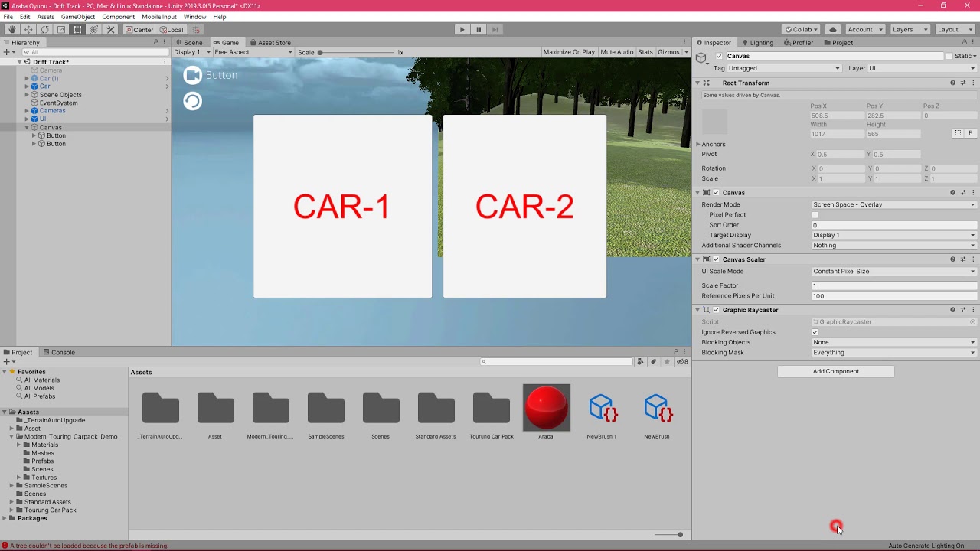980x551 pixels.
Task: Click the CAR-2 button in Game view
Action: tap(524, 207)
